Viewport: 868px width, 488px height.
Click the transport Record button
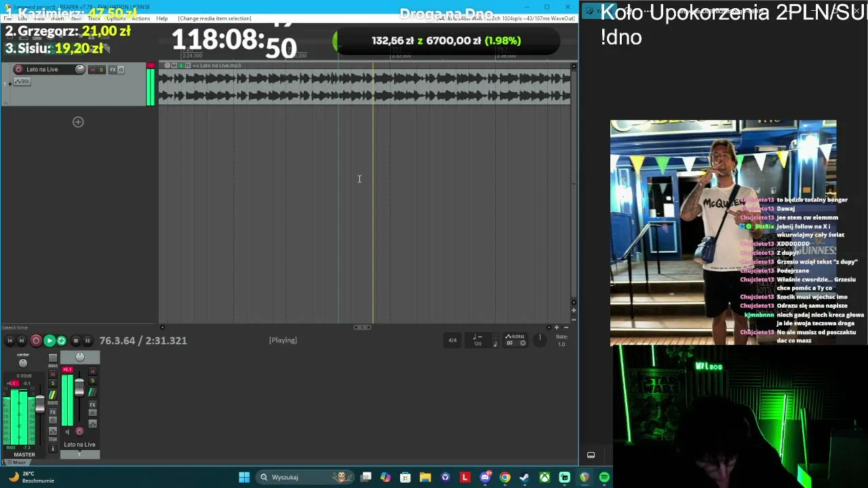(x=36, y=341)
